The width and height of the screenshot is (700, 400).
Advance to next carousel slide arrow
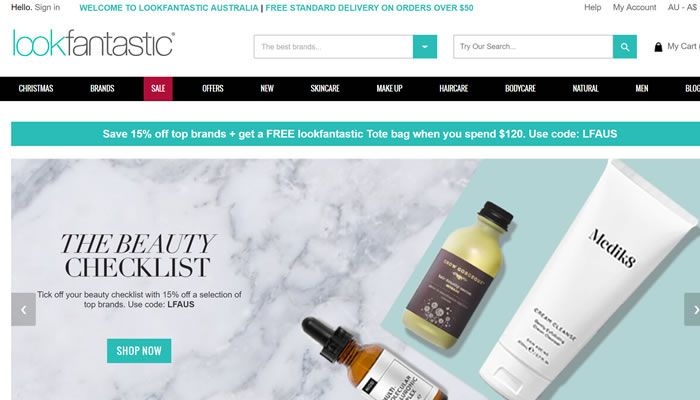click(x=693, y=309)
